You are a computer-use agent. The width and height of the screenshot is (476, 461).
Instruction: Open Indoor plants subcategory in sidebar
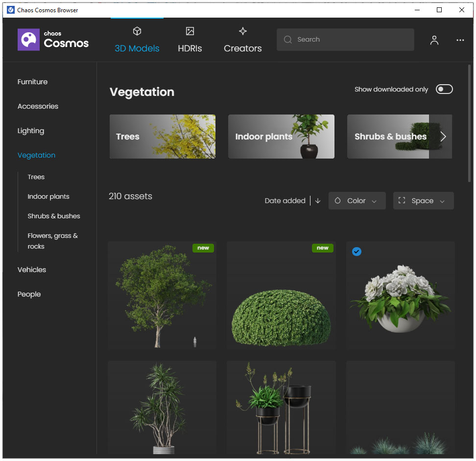pyautogui.click(x=48, y=197)
